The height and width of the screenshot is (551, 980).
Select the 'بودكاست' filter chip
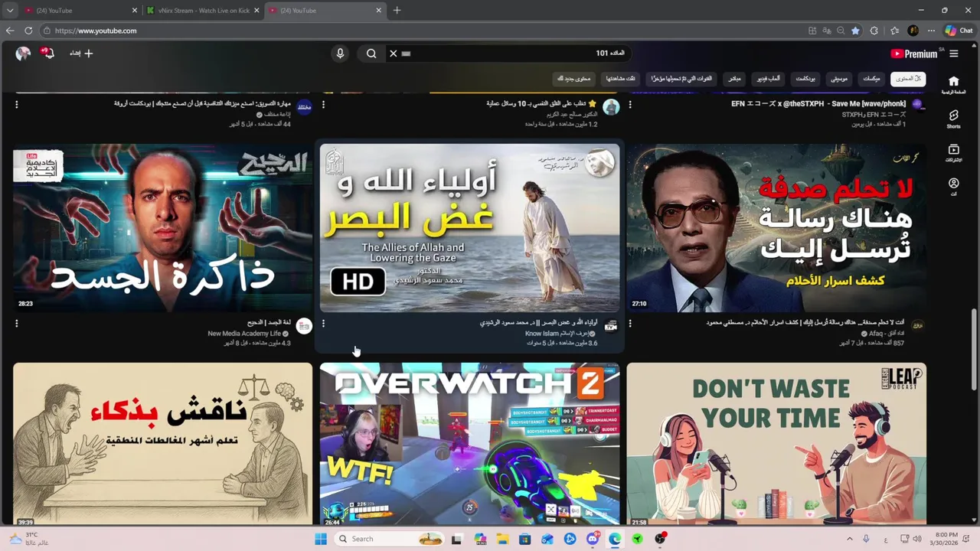tap(805, 78)
